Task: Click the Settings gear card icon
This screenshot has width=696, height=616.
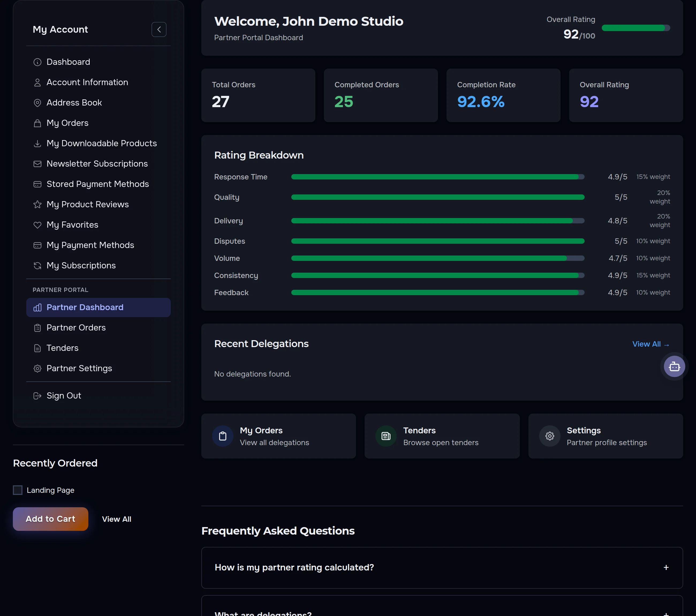Action: tap(550, 436)
